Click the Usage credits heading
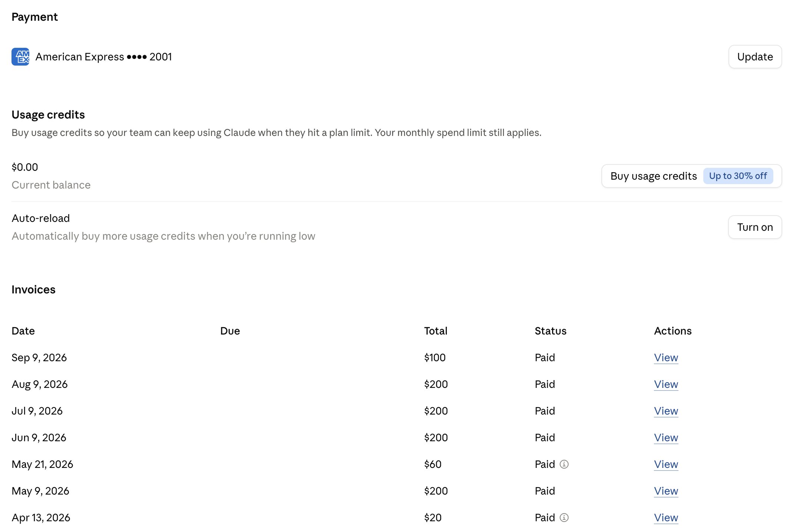 pos(48,114)
